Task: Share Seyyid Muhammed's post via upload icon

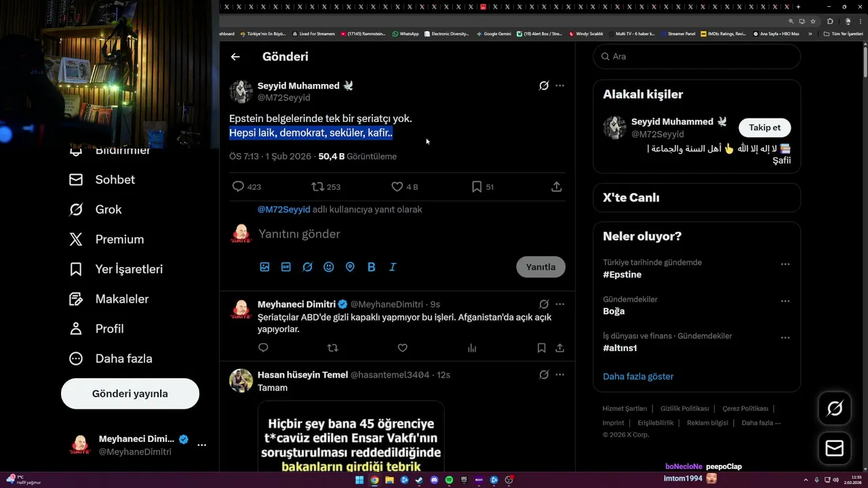Action: click(557, 186)
